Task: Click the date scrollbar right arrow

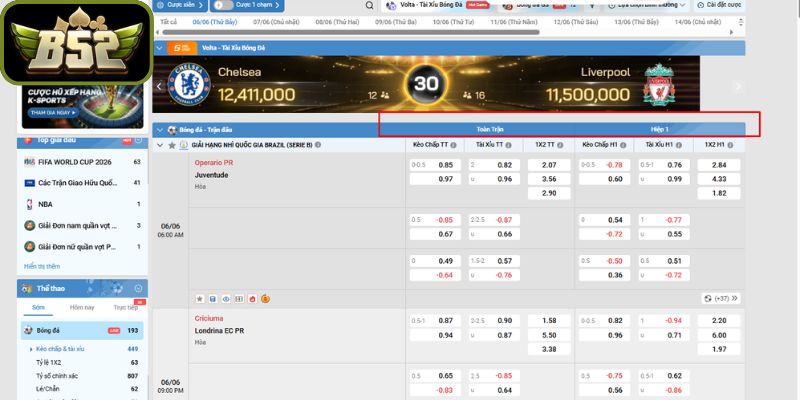Action: 732,32
